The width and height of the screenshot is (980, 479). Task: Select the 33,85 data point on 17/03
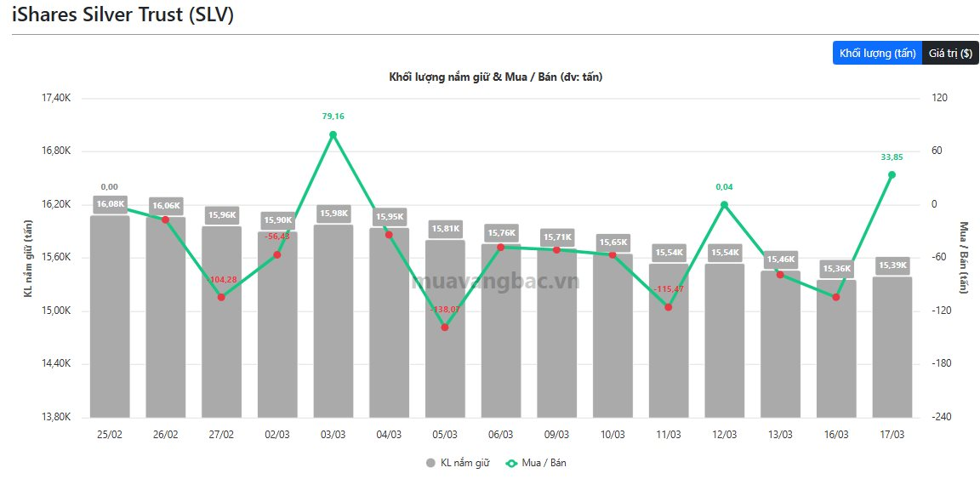point(892,174)
